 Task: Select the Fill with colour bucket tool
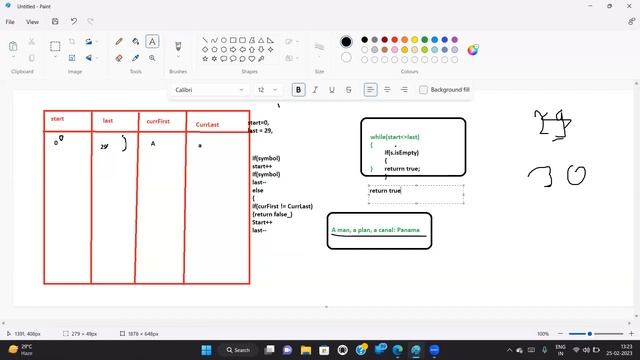(x=136, y=42)
